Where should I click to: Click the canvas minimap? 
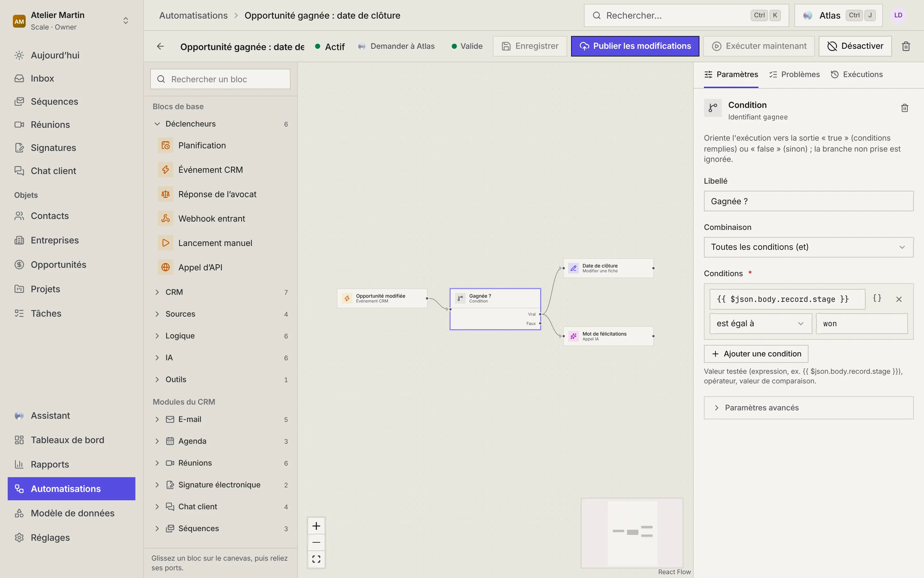point(631,533)
